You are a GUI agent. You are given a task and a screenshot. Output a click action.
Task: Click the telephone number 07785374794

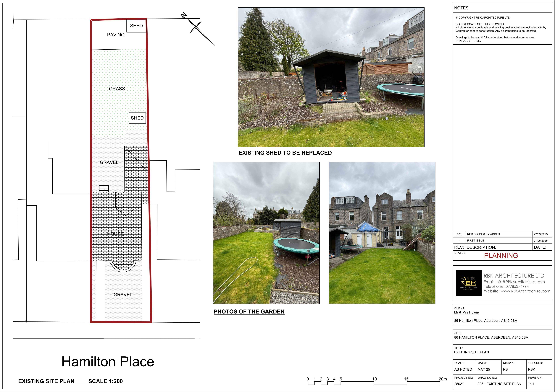[517, 286]
